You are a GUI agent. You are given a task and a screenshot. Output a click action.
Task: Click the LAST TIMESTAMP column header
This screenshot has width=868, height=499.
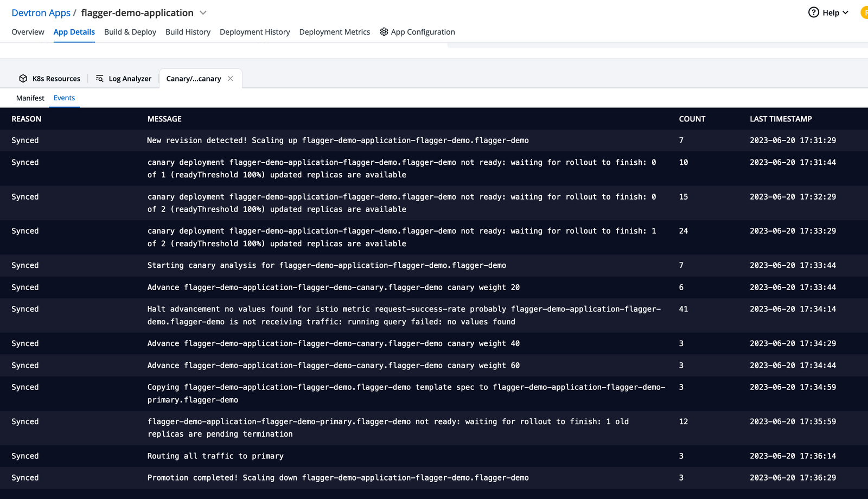pos(781,118)
